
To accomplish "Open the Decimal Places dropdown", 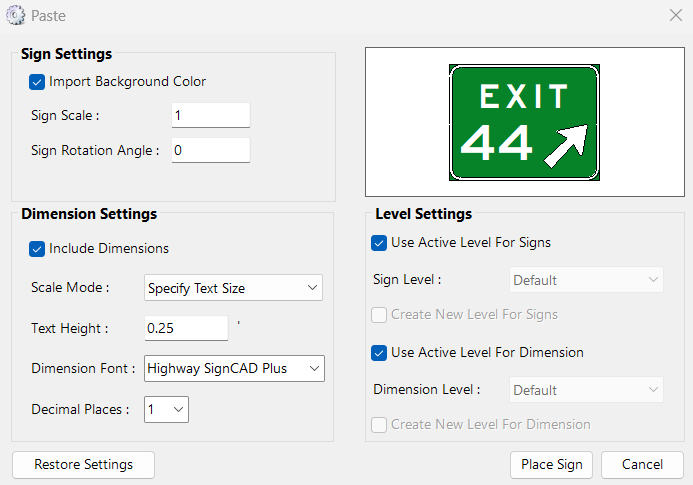I will coord(166,409).
